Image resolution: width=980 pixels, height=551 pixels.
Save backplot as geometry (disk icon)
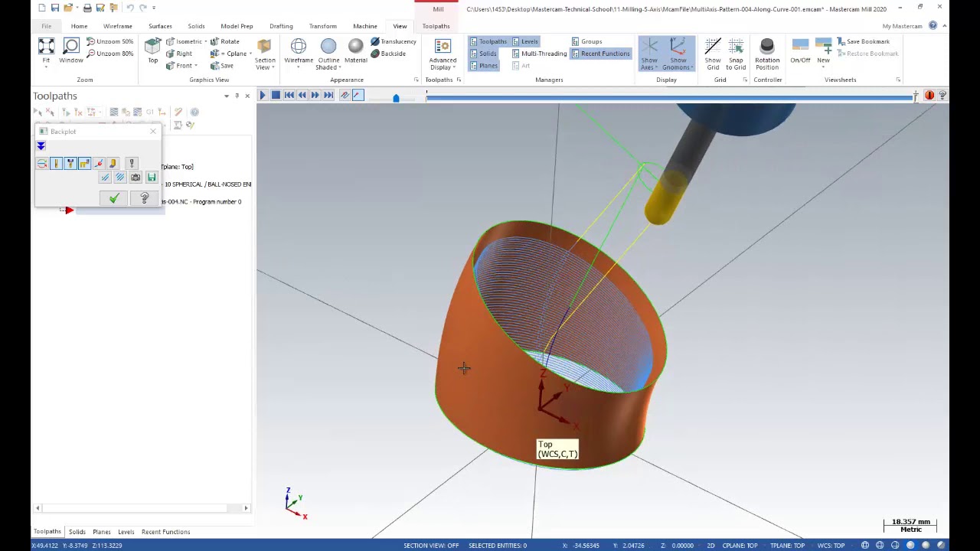(151, 178)
